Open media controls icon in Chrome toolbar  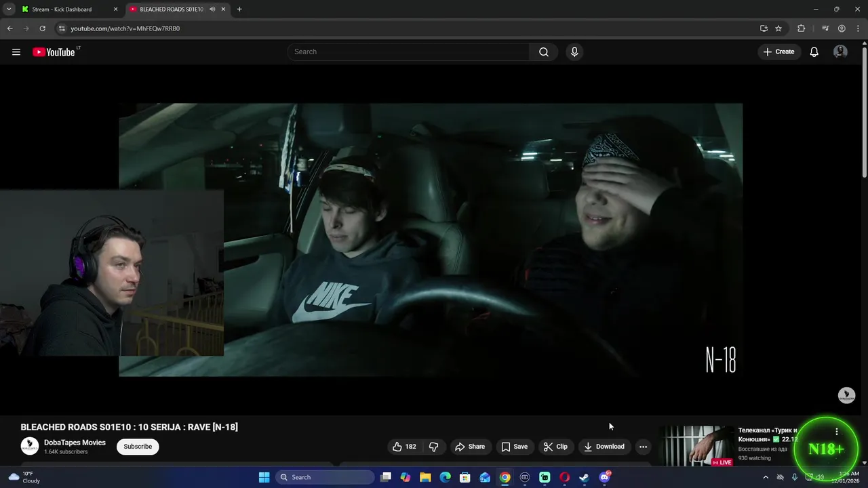point(825,28)
